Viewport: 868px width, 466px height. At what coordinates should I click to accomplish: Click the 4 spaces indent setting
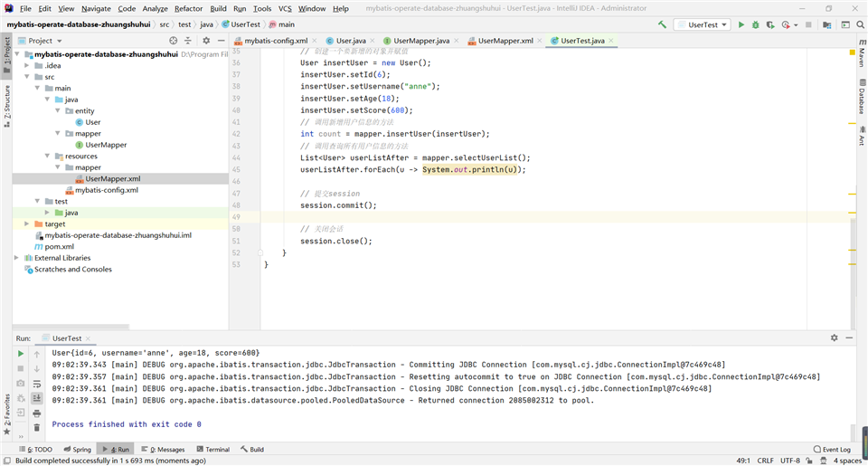847,461
